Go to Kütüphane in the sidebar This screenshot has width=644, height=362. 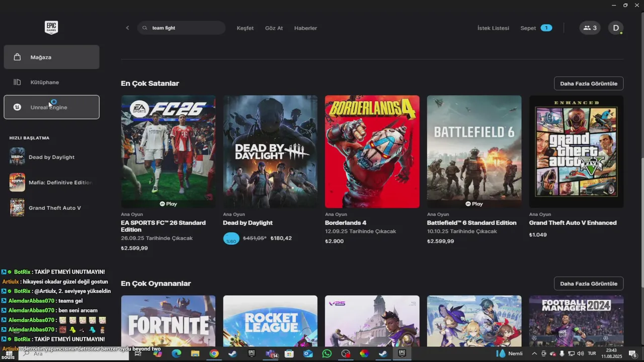tap(51, 82)
